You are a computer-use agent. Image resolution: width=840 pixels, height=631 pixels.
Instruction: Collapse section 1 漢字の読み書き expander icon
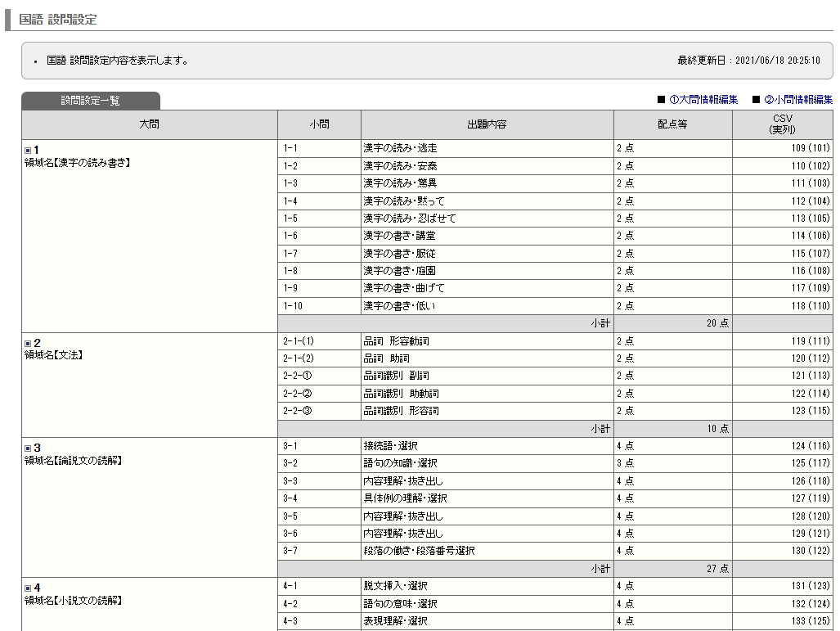28,151
